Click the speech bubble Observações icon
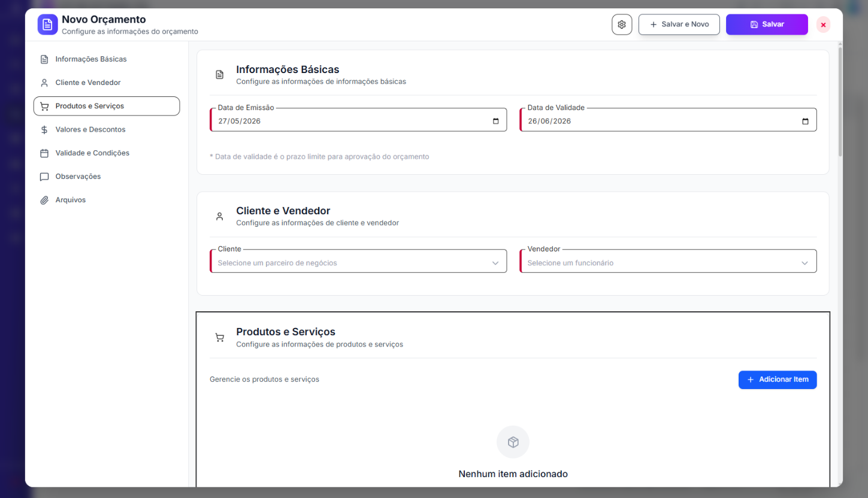This screenshot has height=498, width=868. click(44, 177)
